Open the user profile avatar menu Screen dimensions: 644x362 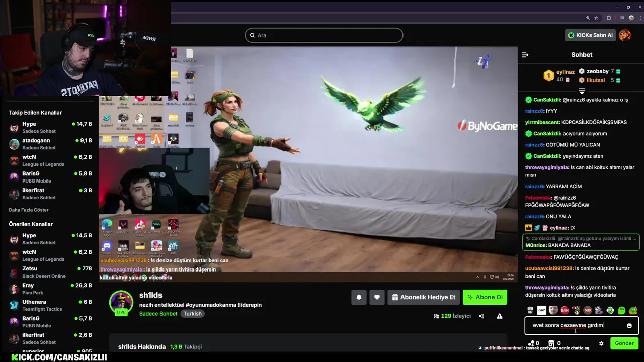[x=625, y=35]
